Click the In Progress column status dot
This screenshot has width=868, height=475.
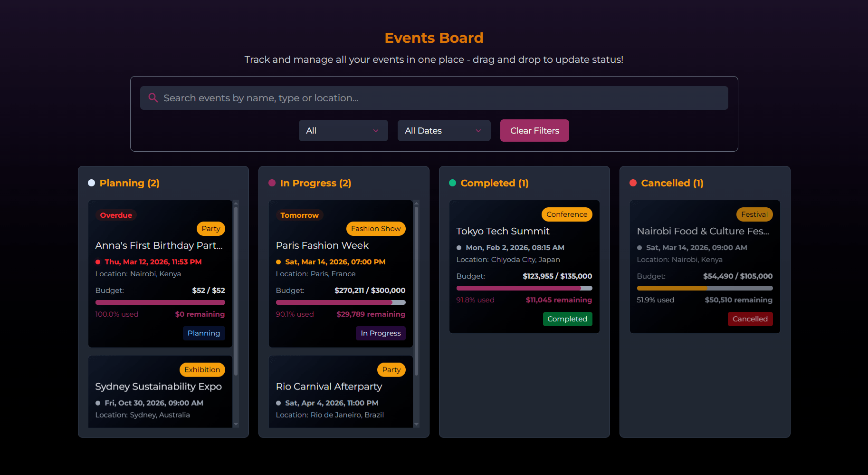(272, 183)
